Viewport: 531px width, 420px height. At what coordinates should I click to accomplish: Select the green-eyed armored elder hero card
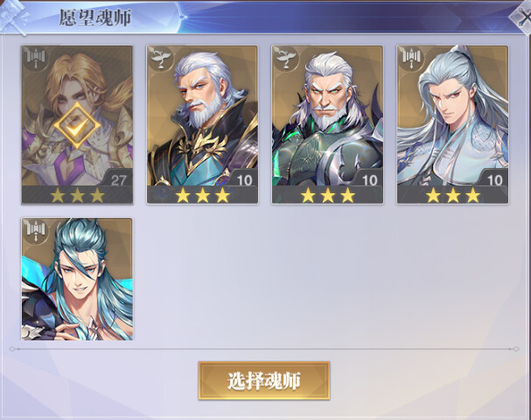[327, 124]
